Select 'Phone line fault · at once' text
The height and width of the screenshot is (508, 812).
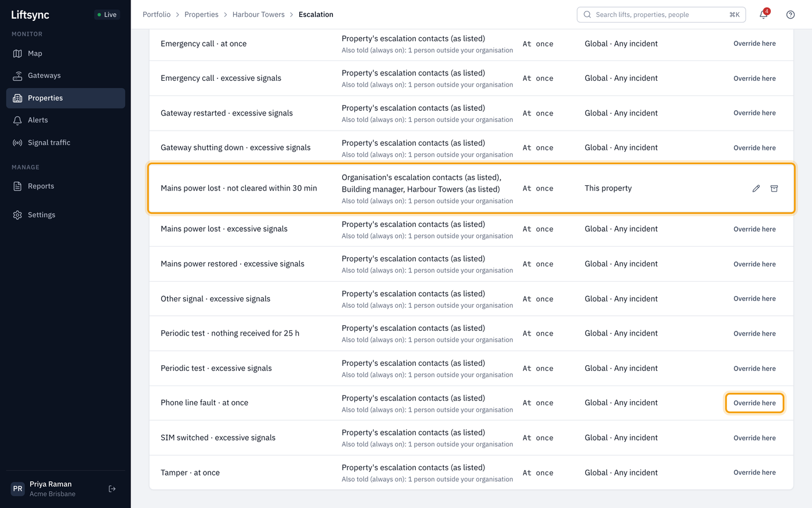pos(204,403)
